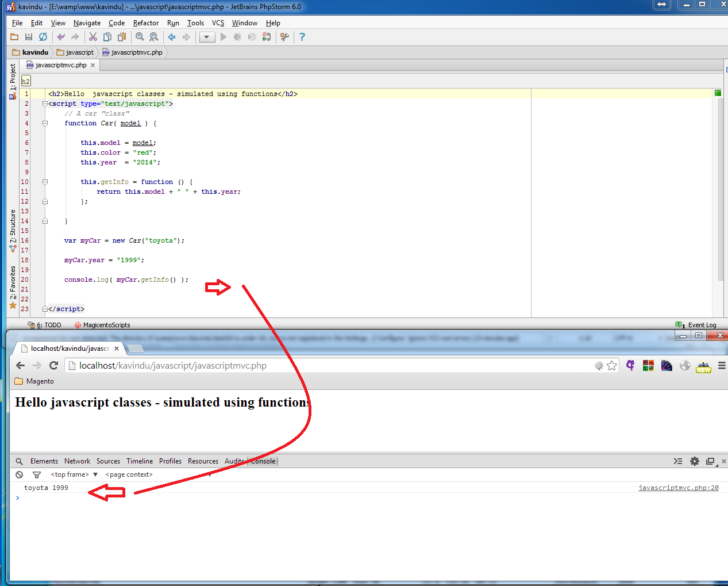Expand the top frame selector dropdown
Viewport: 728px width, 586px height.
[x=74, y=474]
